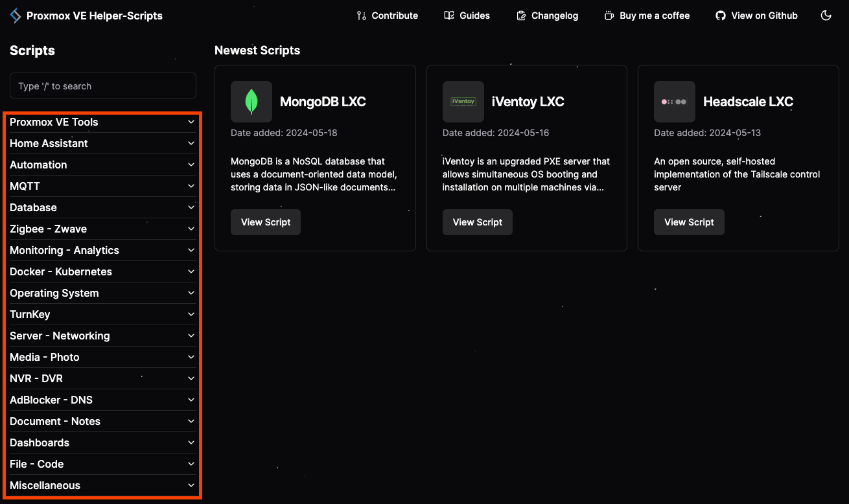This screenshot has width=849, height=504.
Task: Click the coffee cup icon
Action: click(x=609, y=16)
